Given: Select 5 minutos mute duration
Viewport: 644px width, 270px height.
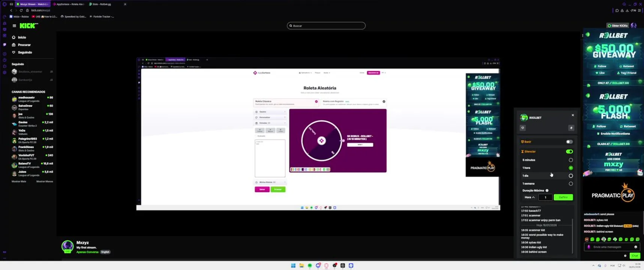Looking at the screenshot, I should pyautogui.click(x=571, y=160).
